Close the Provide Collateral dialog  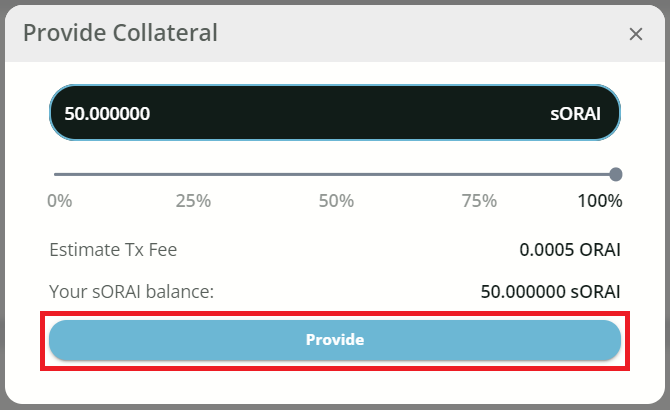tap(636, 34)
